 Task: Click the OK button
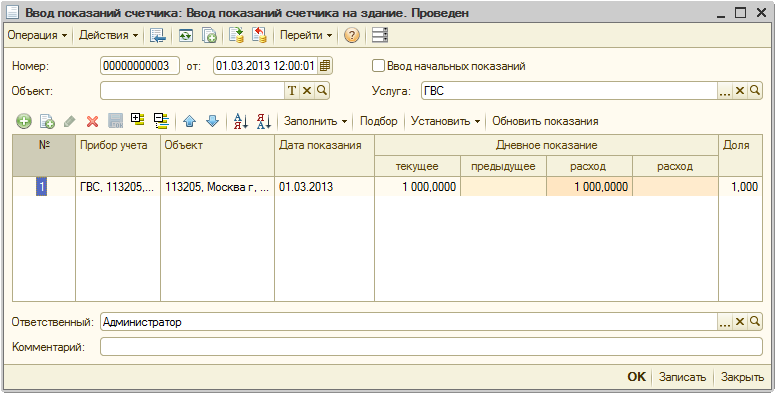pyautogui.click(x=637, y=377)
